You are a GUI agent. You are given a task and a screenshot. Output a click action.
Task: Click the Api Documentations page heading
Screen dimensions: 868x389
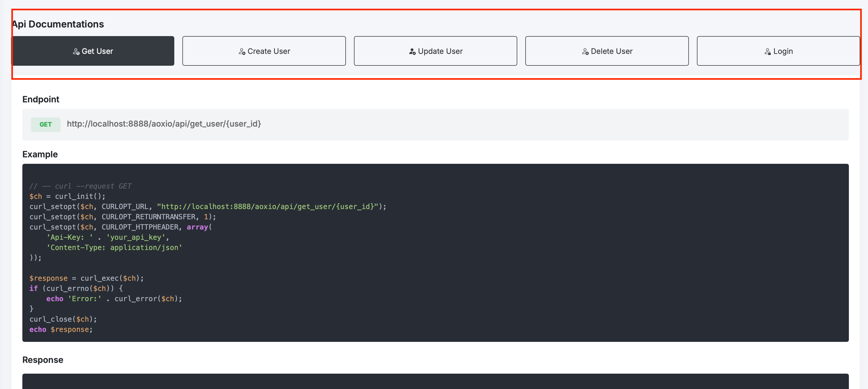(x=58, y=24)
